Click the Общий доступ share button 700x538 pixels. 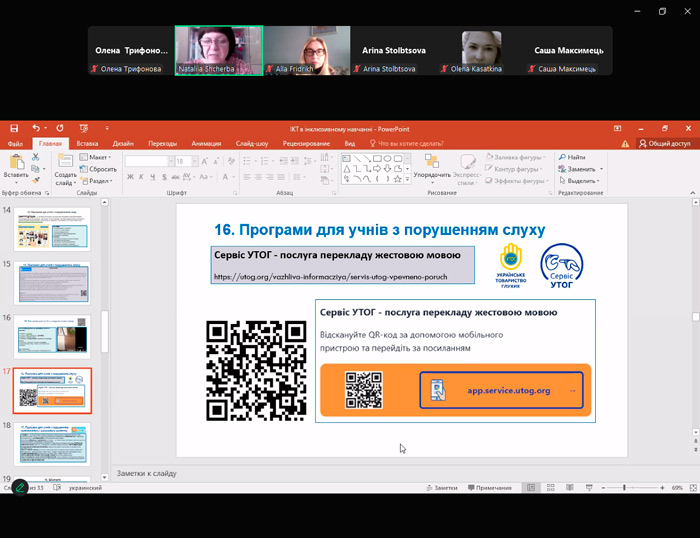click(665, 143)
